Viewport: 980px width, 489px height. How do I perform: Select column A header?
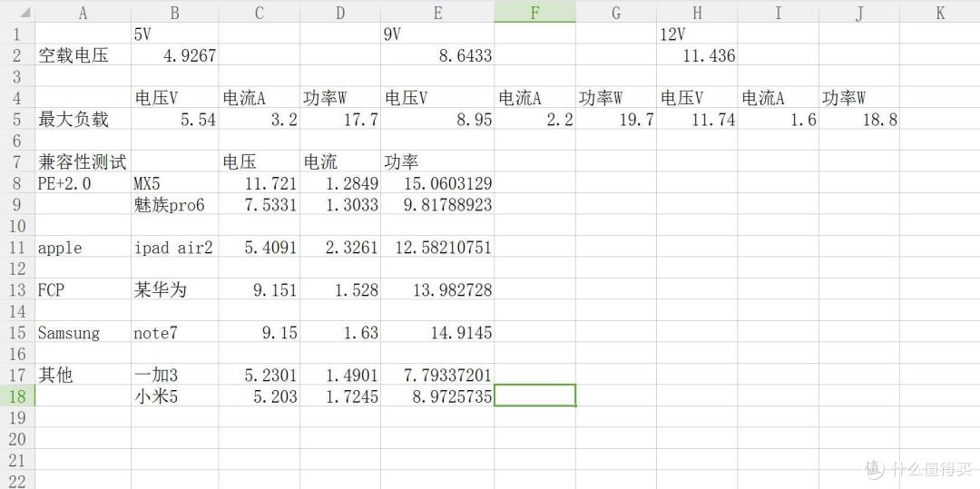[x=83, y=13]
